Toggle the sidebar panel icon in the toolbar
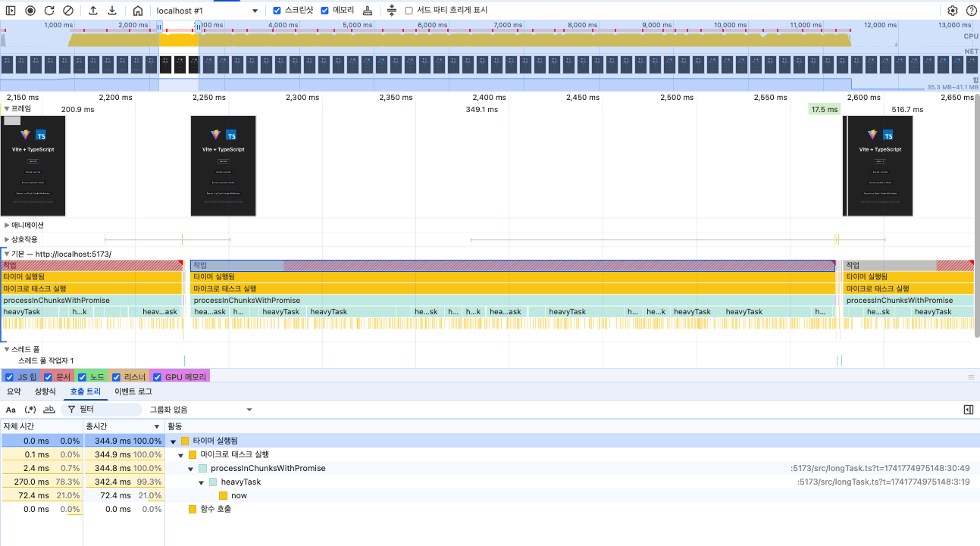The height and width of the screenshot is (546, 980). click(x=11, y=11)
